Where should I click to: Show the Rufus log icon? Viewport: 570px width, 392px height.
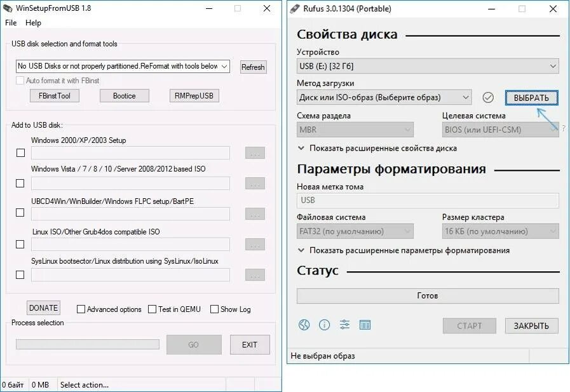(365, 325)
